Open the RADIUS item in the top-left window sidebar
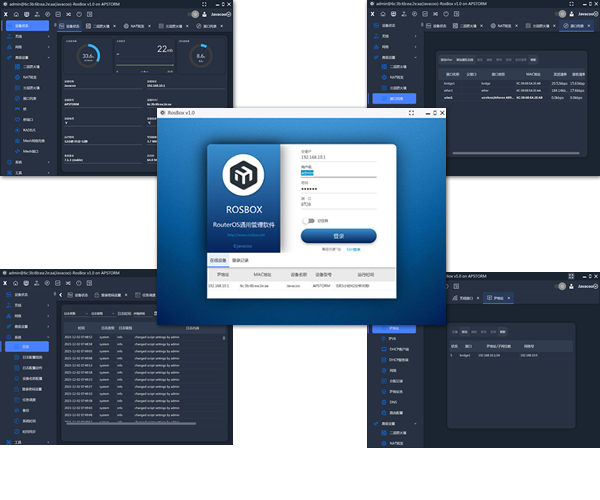 click(x=29, y=130)
